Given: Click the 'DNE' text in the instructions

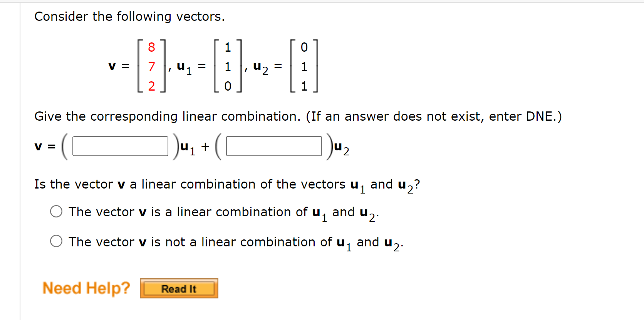Looking at the screenshot, I should coord(539,116).
